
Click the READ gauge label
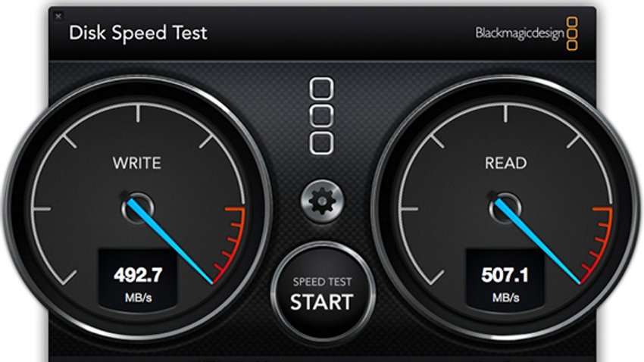(505, 163)
